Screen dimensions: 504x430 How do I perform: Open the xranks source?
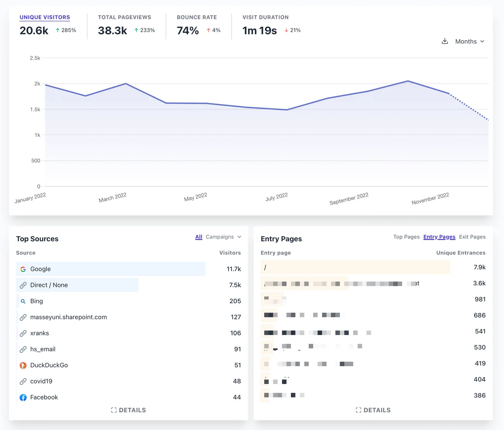coord(40,333)
